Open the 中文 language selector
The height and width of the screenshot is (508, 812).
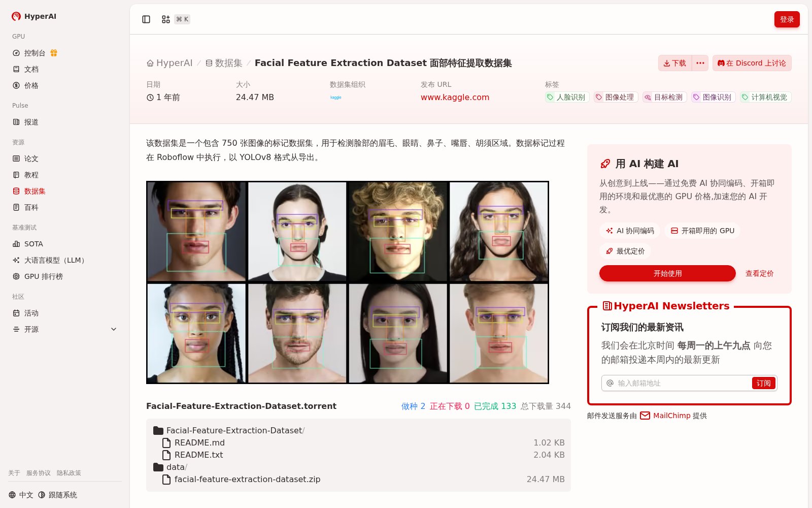click(x=21, y=495)
